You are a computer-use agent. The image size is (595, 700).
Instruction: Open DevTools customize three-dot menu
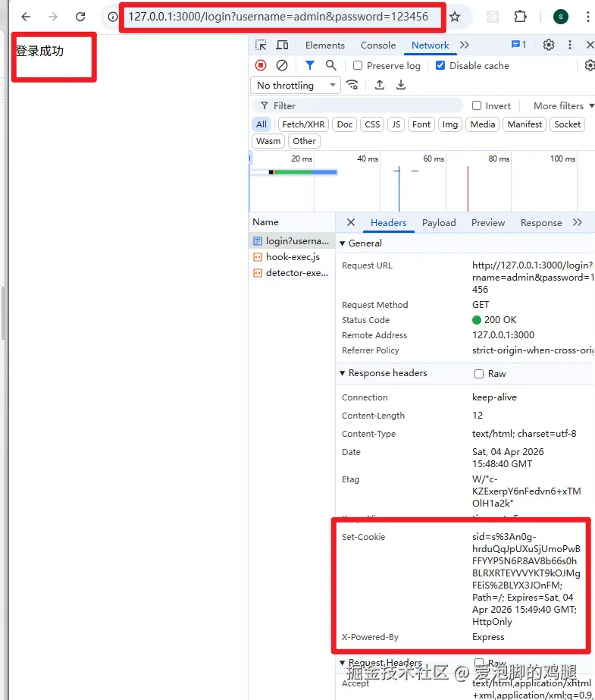[x=569, y=45]
